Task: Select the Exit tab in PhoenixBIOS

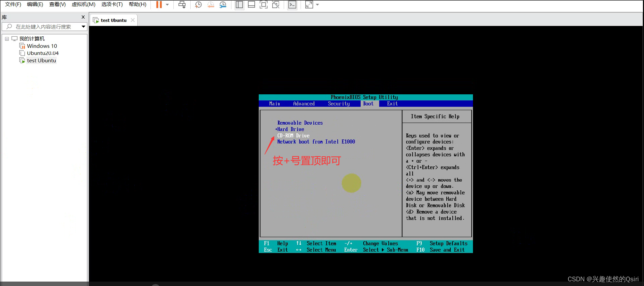Action: pyautogui.click(x=392, y=104)
